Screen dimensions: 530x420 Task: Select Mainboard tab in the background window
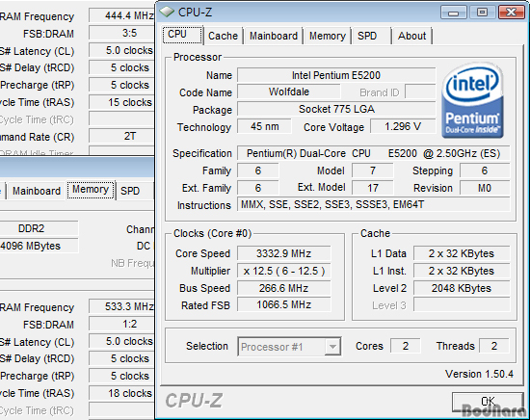(x=37, y=191)
